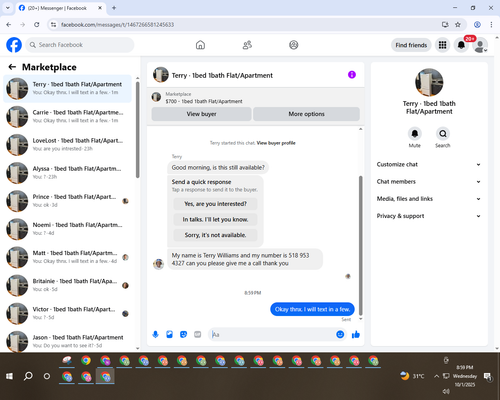
Task: Open the weather widget showing 31°C
Action: (413, 376)
